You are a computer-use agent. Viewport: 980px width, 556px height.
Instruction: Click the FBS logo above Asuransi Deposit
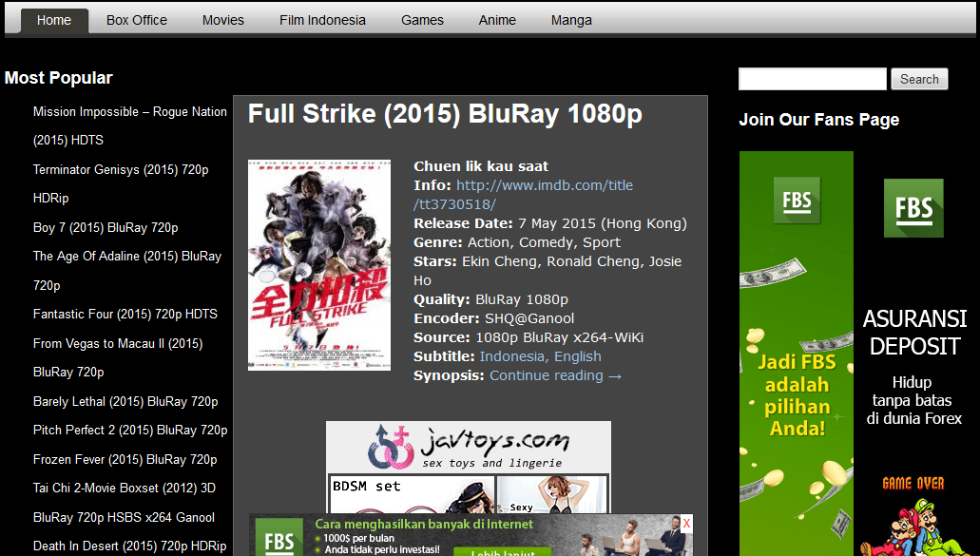(913, 208)
